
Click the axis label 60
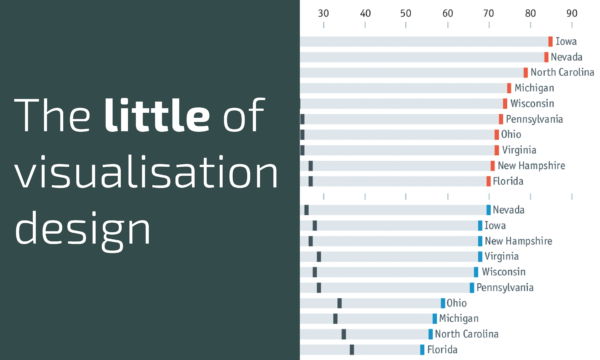click(x=448, y=13)
